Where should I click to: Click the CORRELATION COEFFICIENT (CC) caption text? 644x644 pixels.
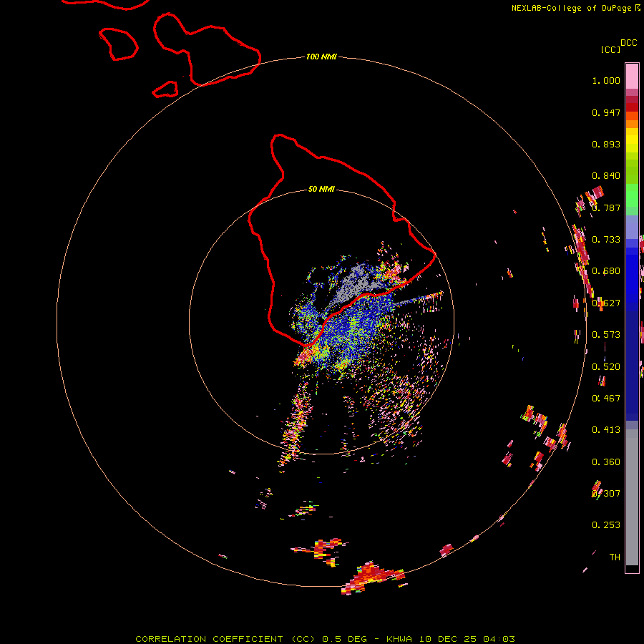pos(225,639)
